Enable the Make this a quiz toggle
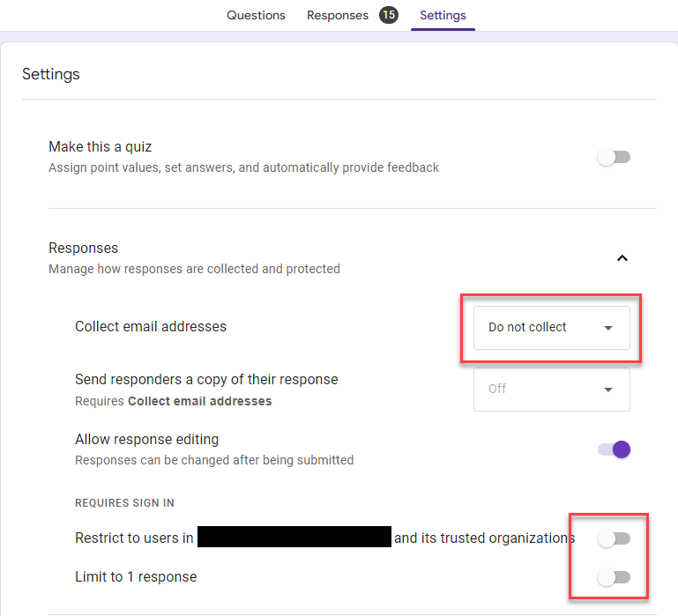 614,158
